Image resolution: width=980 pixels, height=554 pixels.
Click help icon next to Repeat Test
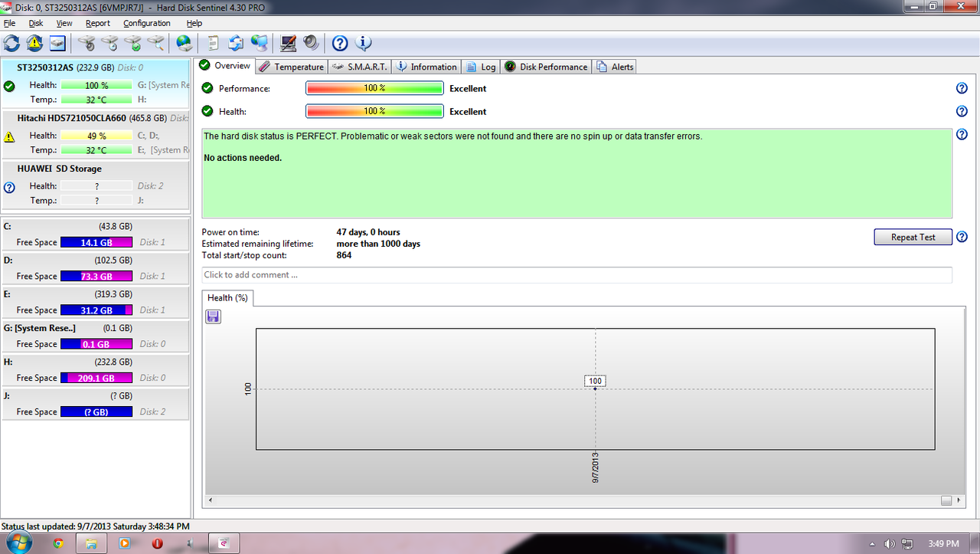pyautogui.click(x=962, y=237)
